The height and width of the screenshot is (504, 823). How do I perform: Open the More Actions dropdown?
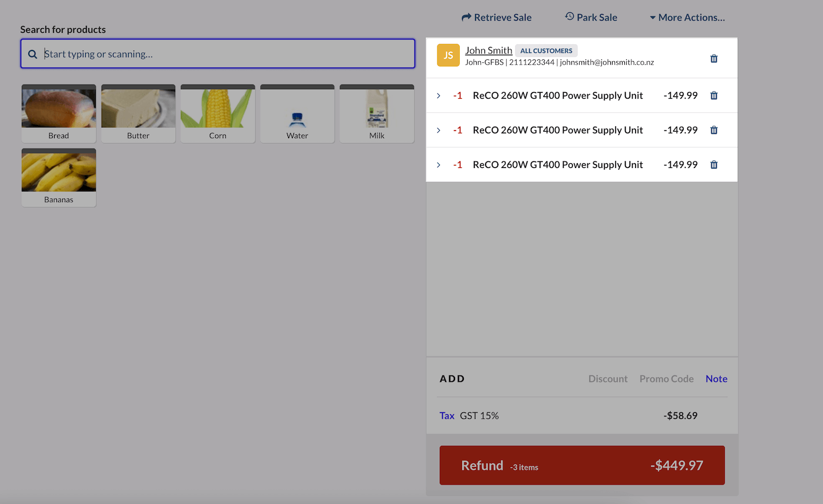point(688,17)
